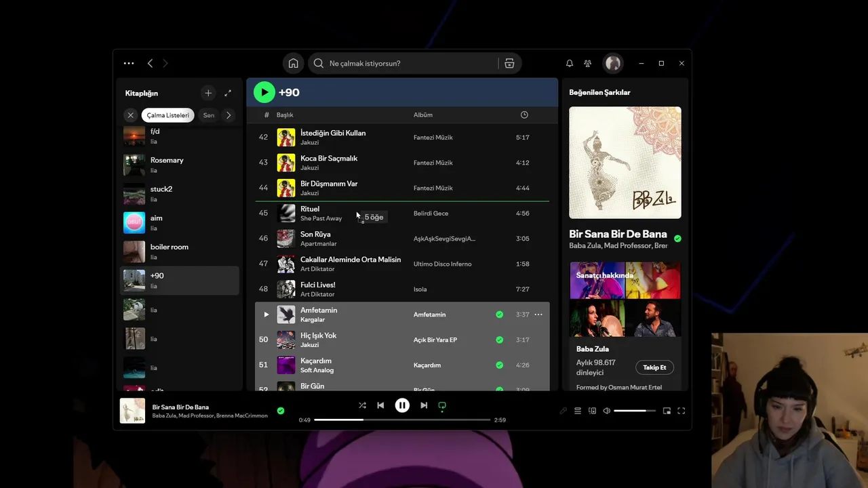Toggle repeat mode
Viewport: 868px width, 488px height.
point(442,405)
